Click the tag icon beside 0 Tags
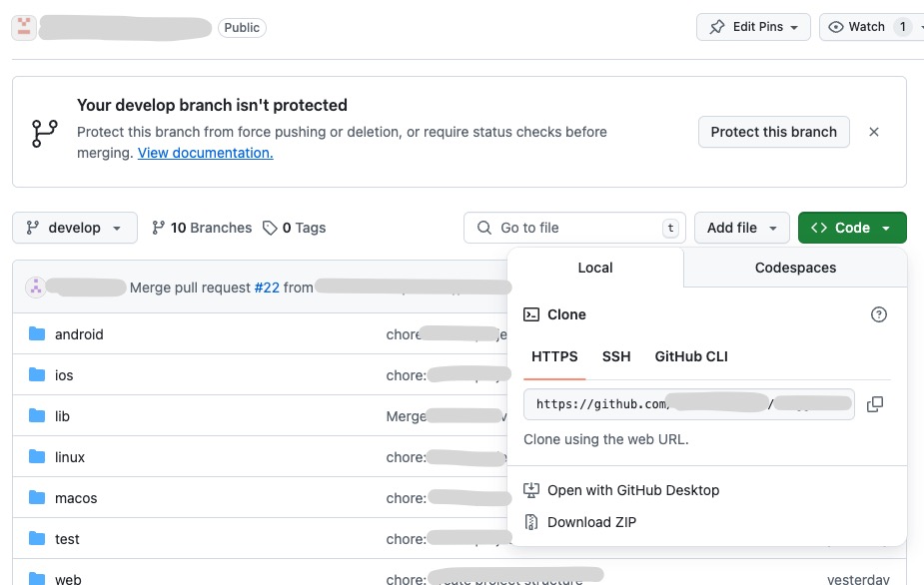The height and width of the screenshot is (585, 924). coord(270,228)
